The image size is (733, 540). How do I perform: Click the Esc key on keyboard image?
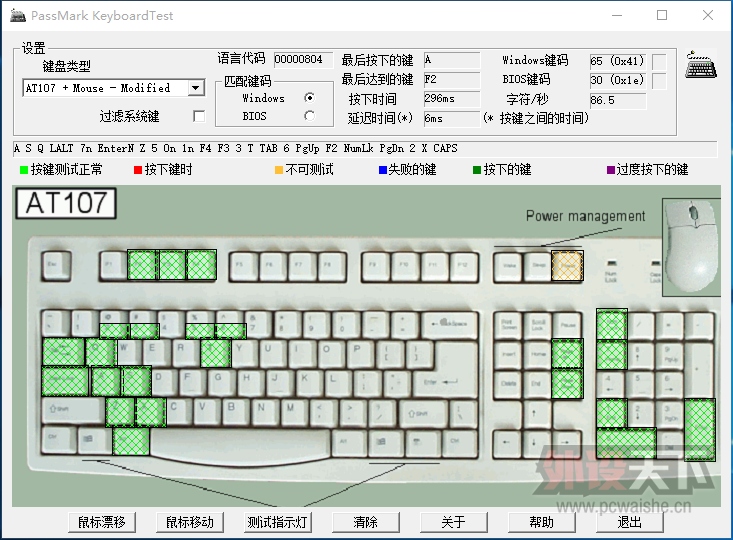pyautogui.click(x=56, y=266)
